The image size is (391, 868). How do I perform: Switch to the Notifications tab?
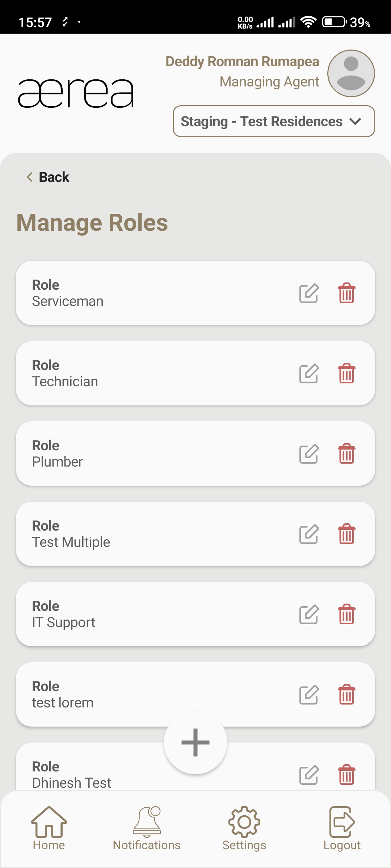(x=147, y=829)
